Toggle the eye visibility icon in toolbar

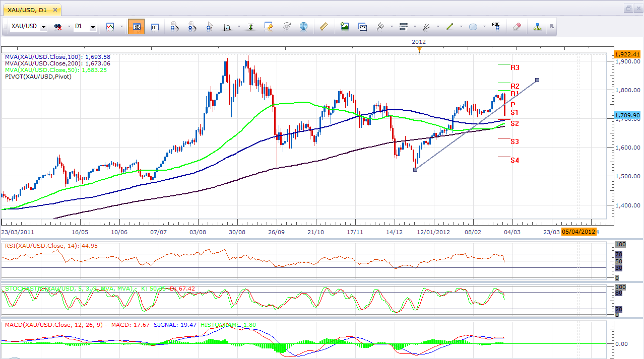pyautogui.click(x=287, y=26)
